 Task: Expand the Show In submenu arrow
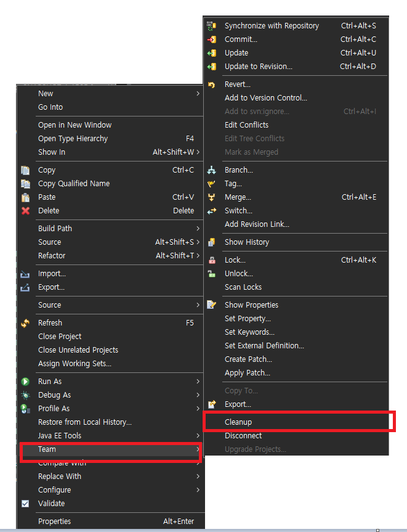click(198, 152)
